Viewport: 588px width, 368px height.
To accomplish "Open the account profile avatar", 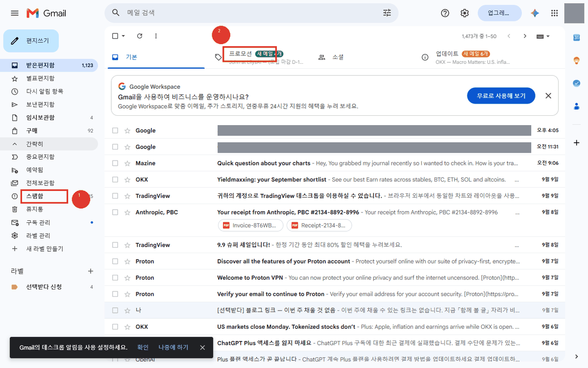I will [x=574, y=13].
